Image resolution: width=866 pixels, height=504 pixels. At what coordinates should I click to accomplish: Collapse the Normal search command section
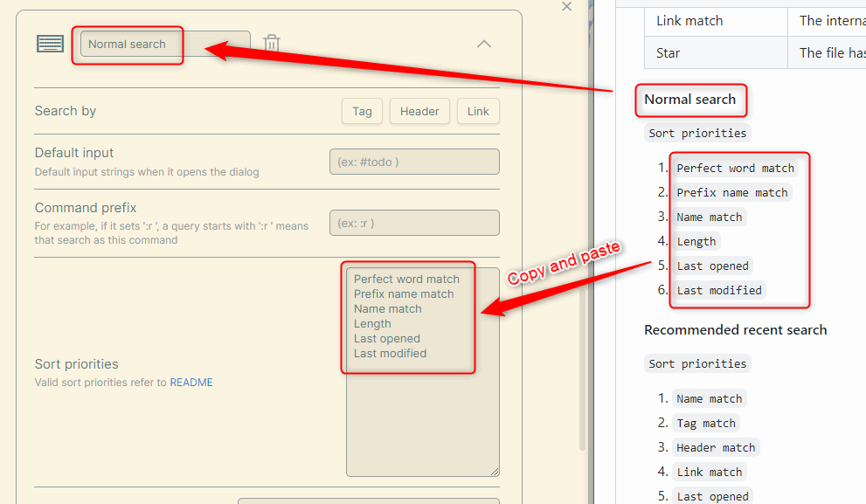(x=484, y=44)
